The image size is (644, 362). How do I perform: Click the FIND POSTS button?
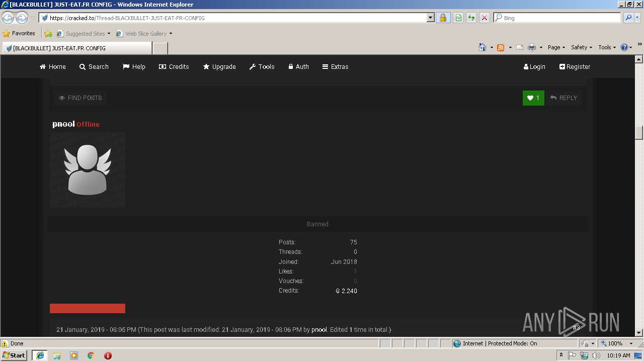[x=80, y=98]
